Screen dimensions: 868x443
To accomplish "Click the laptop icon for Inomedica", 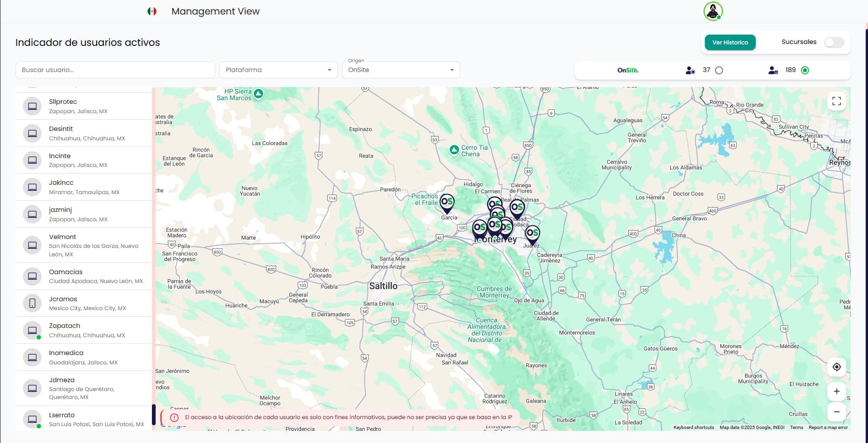I will pyautogui.click(x=32, y=357).
